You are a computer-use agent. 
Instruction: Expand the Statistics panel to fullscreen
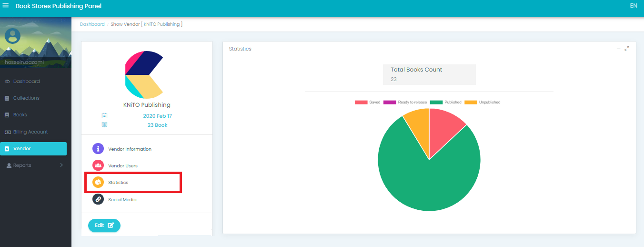[x=627, y=49]
